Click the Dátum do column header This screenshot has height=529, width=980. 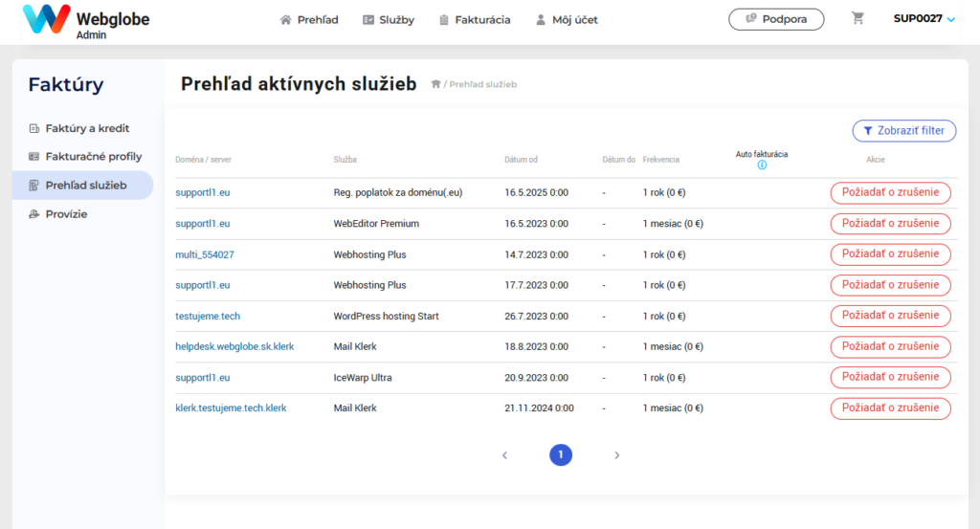(619, 160)
